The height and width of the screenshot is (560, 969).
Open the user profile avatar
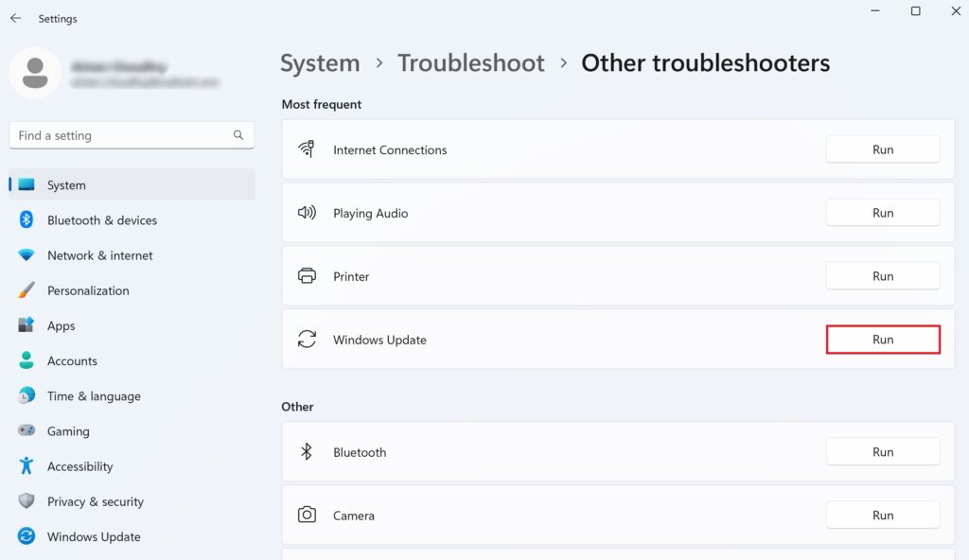click(x=36, y=73)
